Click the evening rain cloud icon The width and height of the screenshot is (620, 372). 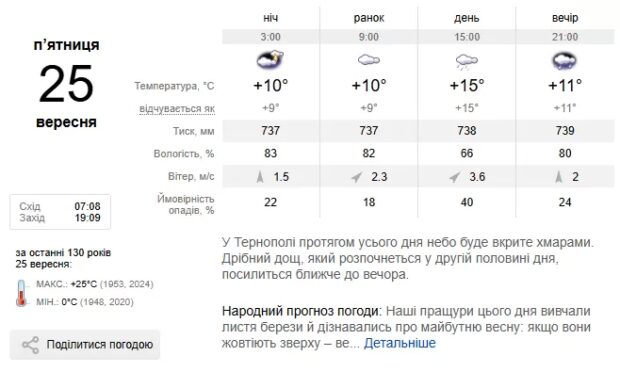(565, 61)
